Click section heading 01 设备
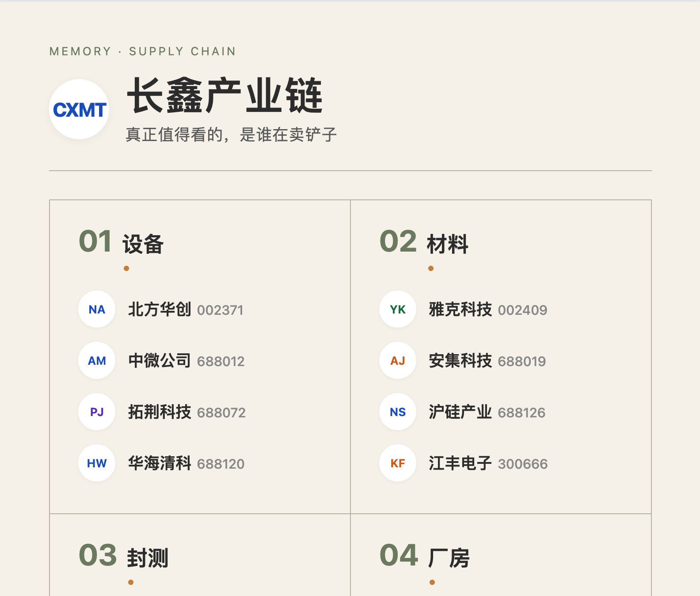The image size is (700, 596). point(122,243)
